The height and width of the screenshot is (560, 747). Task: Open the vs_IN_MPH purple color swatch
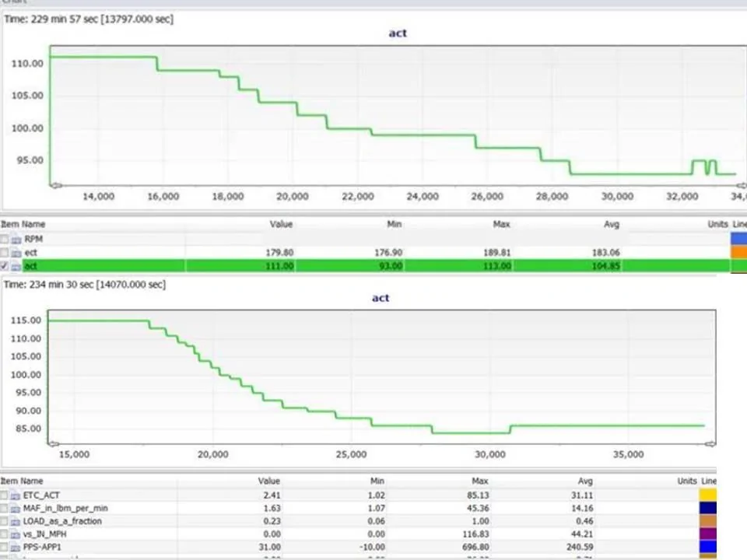[x=708, y=534]
